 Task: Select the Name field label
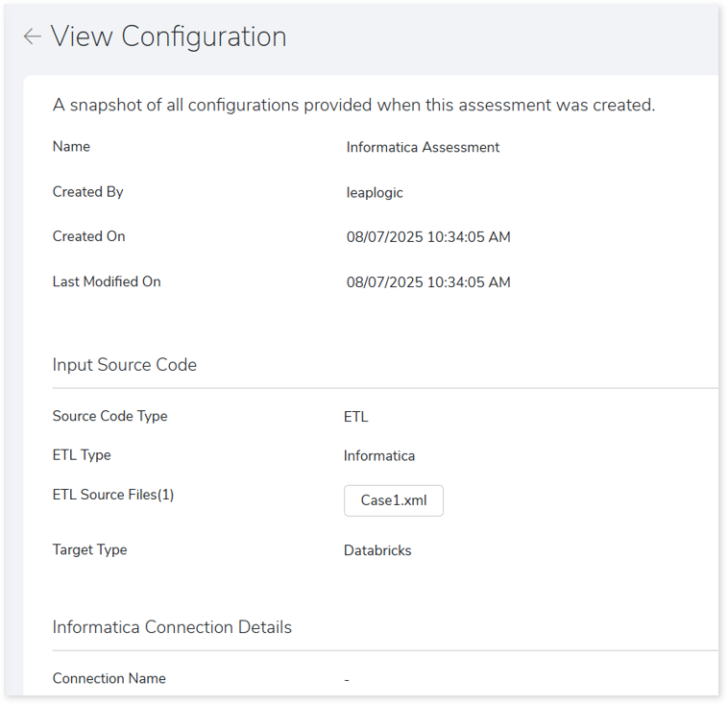point(71,146)
